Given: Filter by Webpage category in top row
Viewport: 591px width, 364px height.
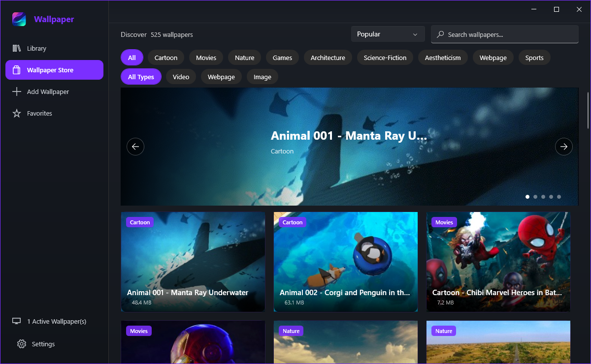Looking at the screenshot, I should tap(493, 58).
